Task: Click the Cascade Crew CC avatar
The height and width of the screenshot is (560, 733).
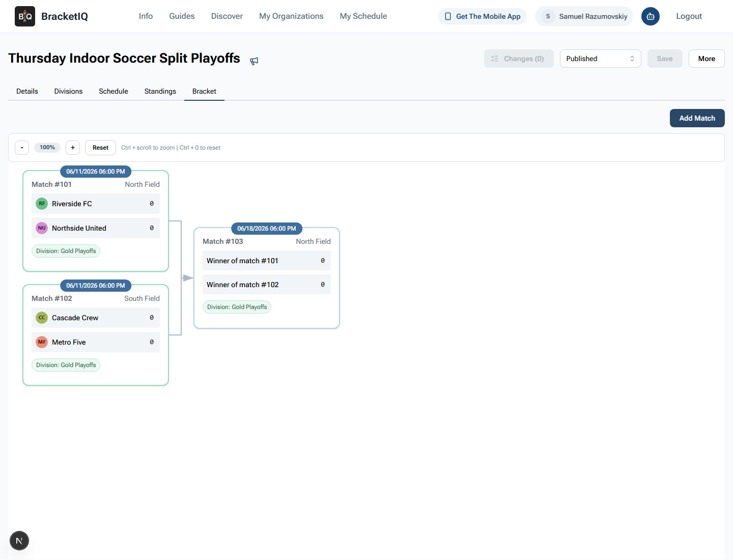Action: 42,318
